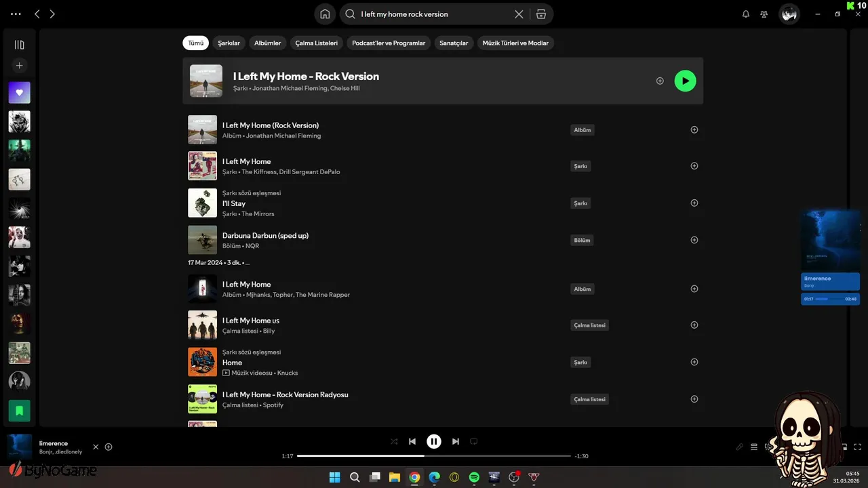The width and height of the screenshot is (868, 488).
Task: Select the Tümü filter chip
Action: tap(195, 43)
